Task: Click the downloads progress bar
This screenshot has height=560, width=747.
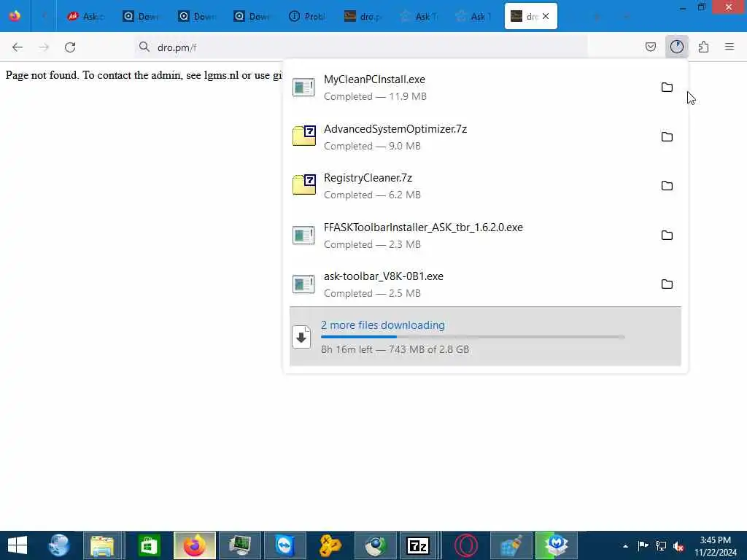Action: point(473,337)
